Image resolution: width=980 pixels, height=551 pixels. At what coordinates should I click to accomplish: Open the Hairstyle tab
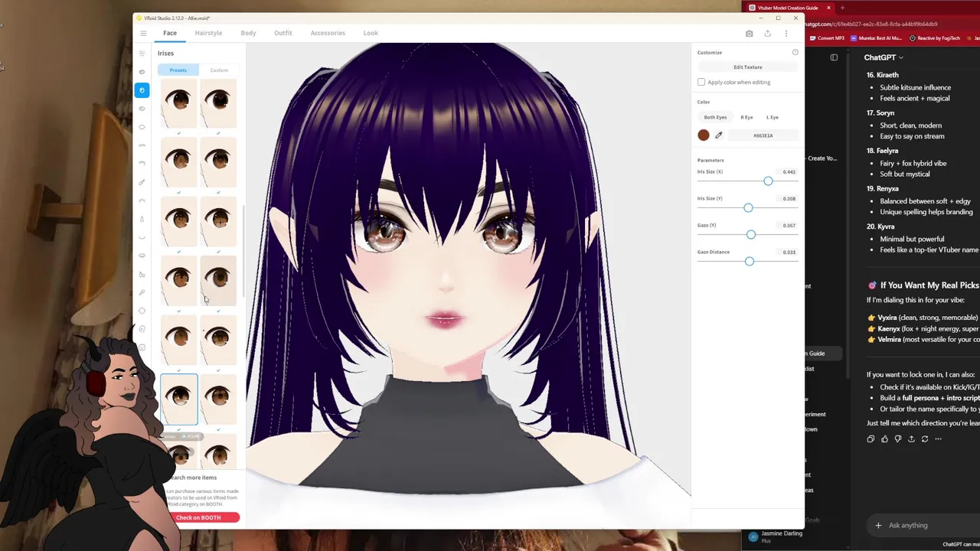pos(208,33)
